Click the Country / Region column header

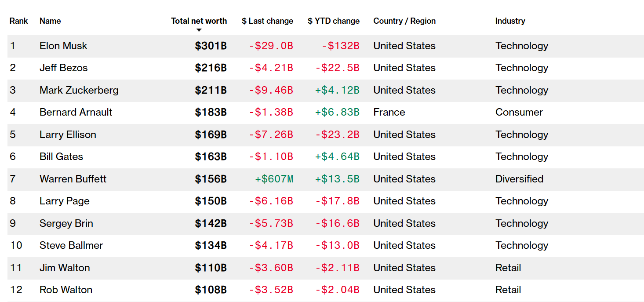pyautogui.click(x=404, y=21)
